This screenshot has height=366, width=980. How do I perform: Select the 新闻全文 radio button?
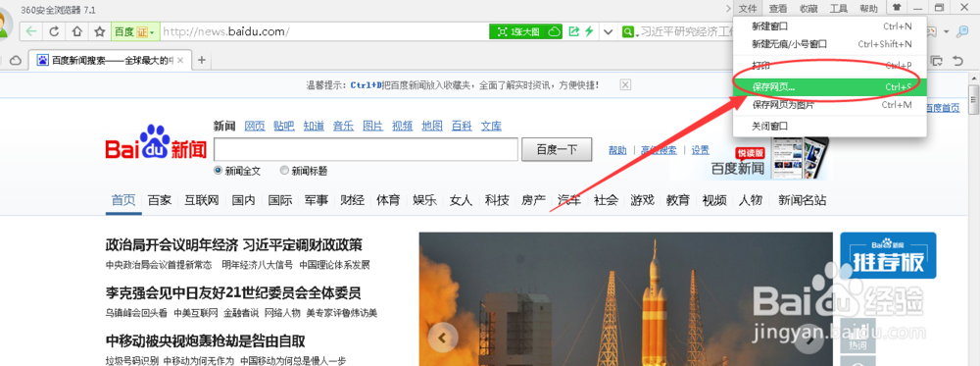click(x=219, y=170)
